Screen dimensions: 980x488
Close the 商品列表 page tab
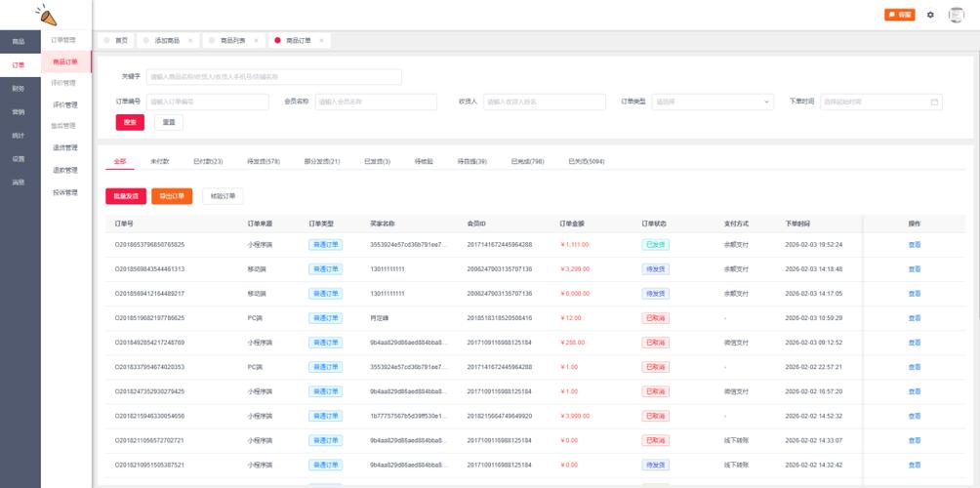click(x=256, y=41)
